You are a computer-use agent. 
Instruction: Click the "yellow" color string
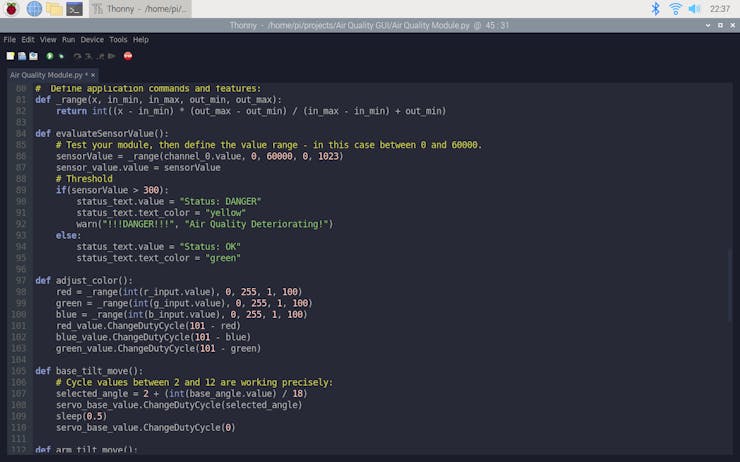[x=225, y=213]
